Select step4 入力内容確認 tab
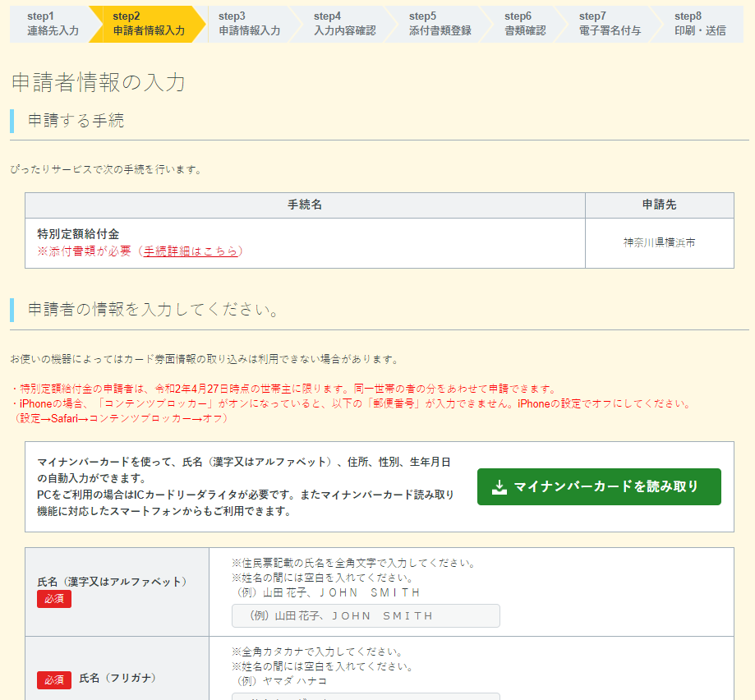The width and height of the screenshot is (755, 700). pyautogui.click(x=344, y=24)
